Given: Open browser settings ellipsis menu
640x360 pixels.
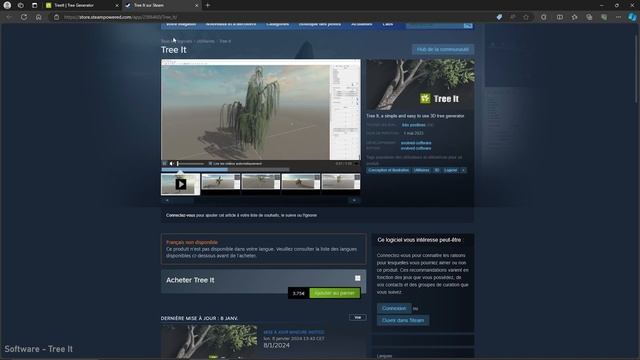Looking at the screenshot, I should [618, 17].
